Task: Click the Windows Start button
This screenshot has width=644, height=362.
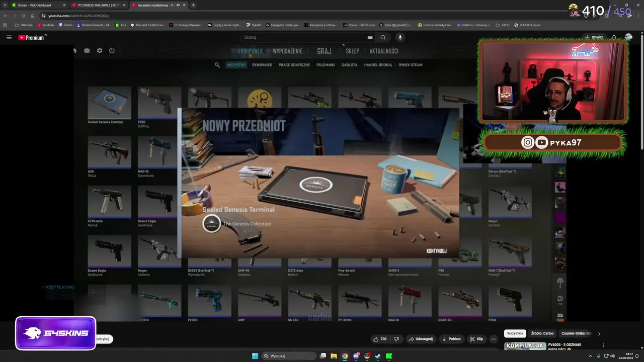Action: coord(255,356)
